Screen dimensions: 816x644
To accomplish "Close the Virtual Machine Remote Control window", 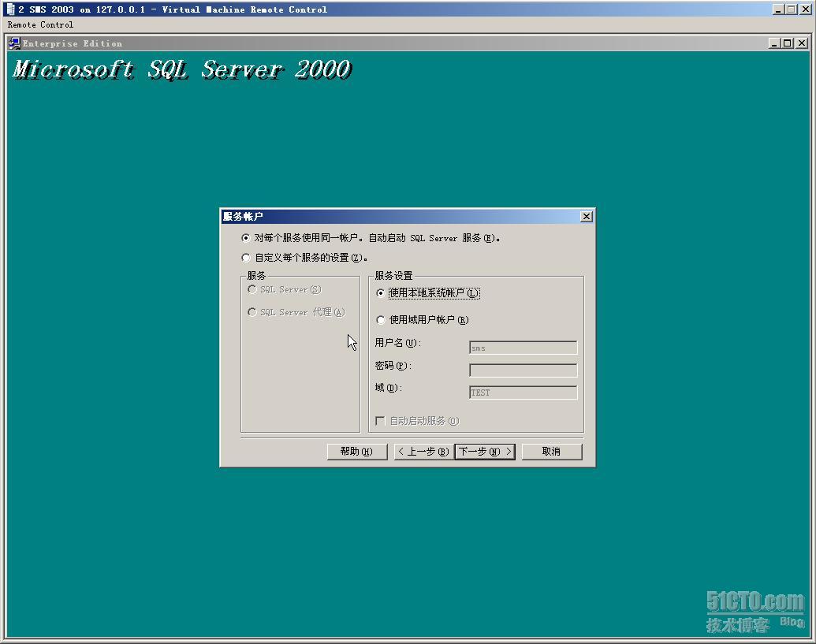I will (805, 9).
